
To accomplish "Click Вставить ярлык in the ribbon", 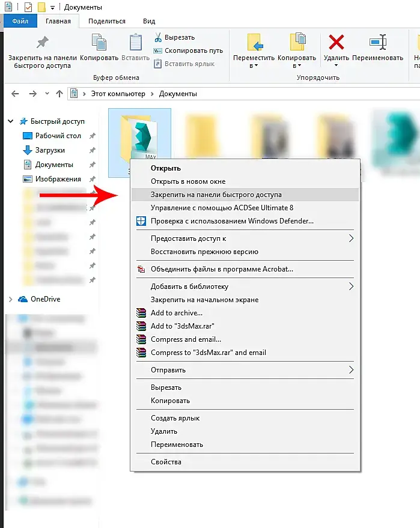I will pos(184,64).
